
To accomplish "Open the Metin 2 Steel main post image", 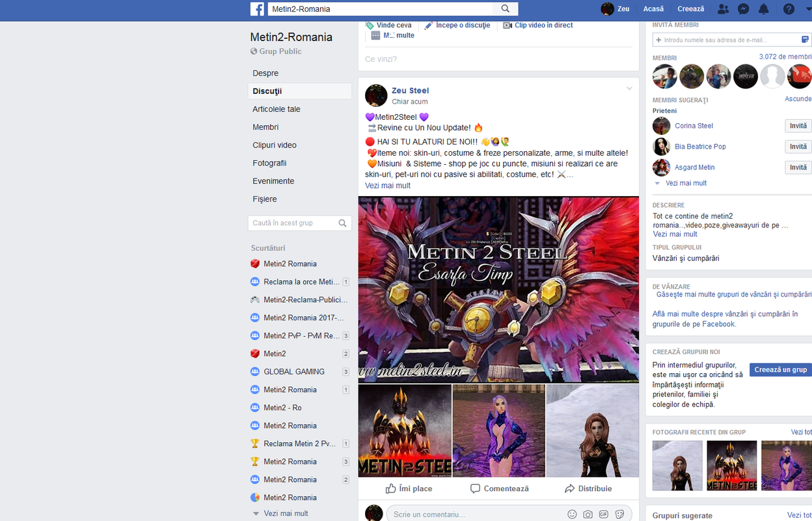I will [498, 289].
